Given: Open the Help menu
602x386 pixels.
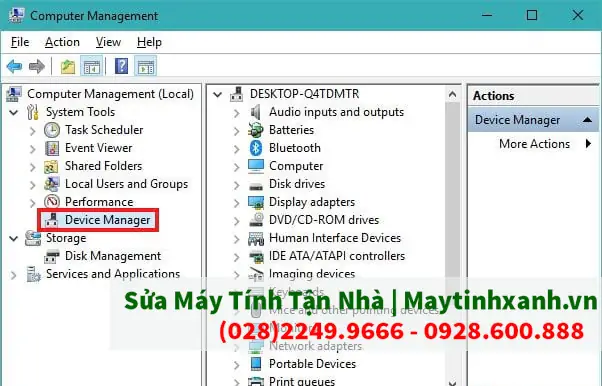Looking at the screenshot, I should coord(149,42).
